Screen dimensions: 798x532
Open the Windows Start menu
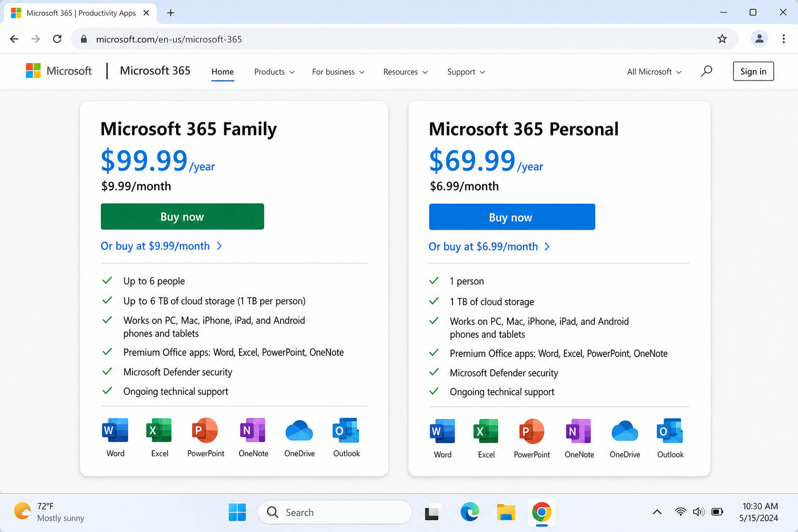pyautogui.click(x=237, y=512)
